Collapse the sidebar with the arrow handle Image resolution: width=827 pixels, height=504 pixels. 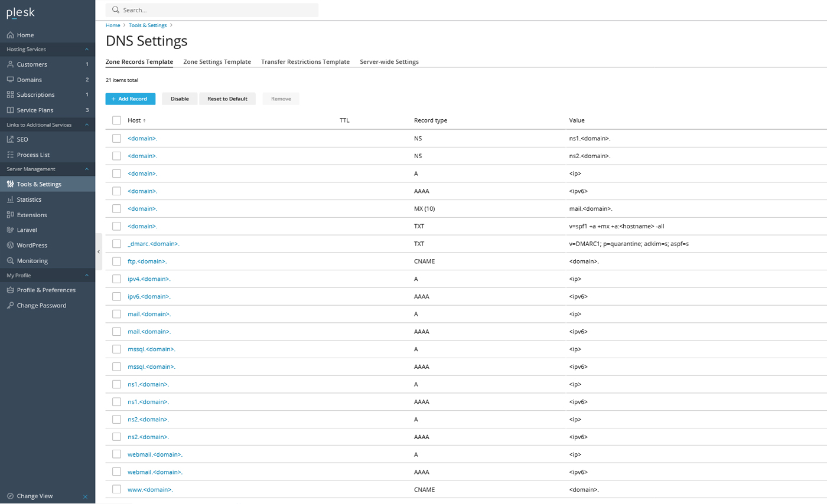coord(98,251)
